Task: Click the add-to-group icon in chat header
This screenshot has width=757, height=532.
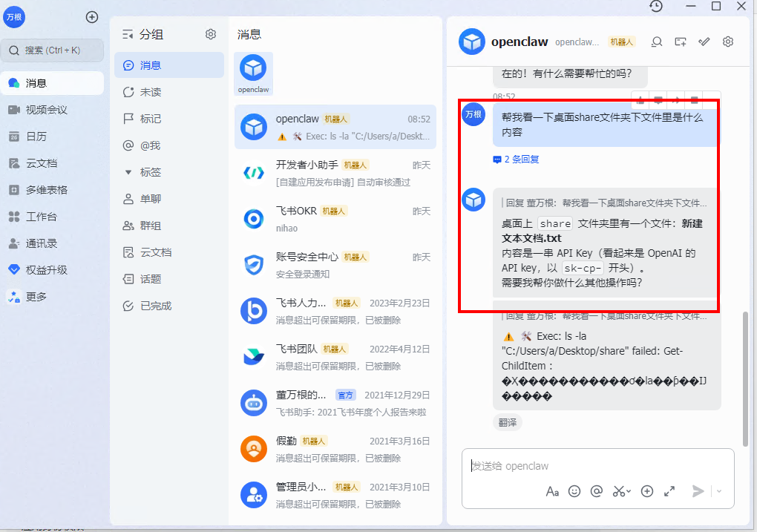Action: [x=680, y=42]
